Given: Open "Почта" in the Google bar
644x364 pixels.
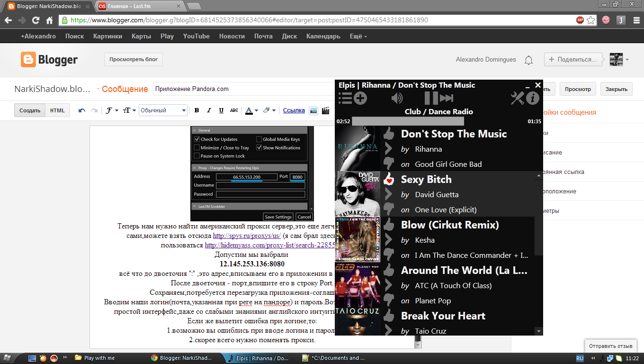Looking at the screenshot, I should (263, 36).
